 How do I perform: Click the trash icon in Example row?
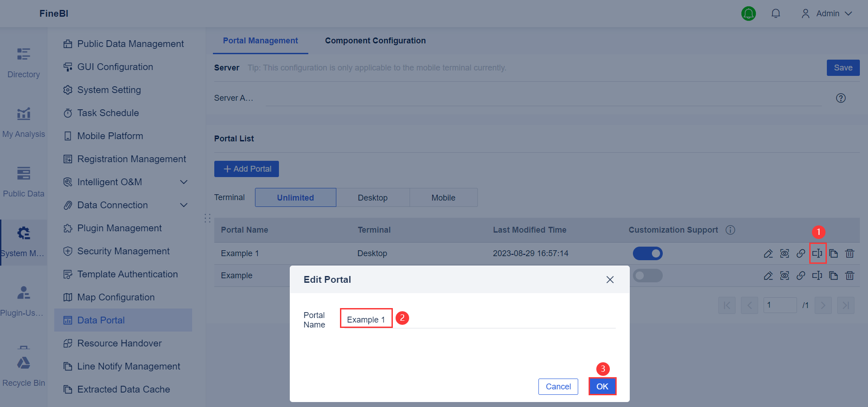click(x=850, y=276)
